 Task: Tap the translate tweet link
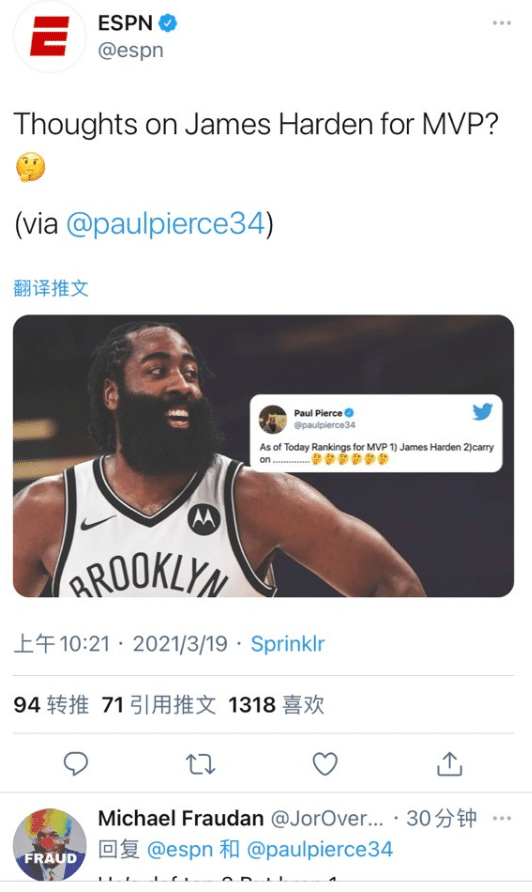51,288
